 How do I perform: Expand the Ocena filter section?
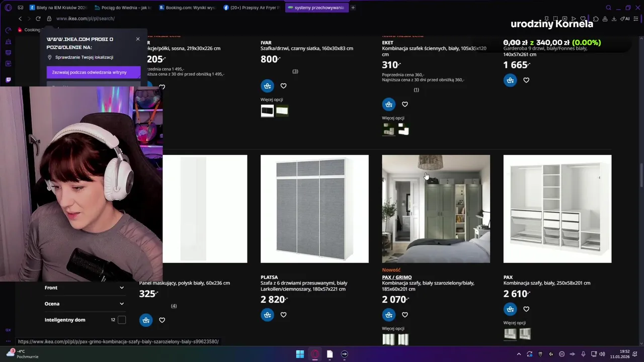click(85, 304)
